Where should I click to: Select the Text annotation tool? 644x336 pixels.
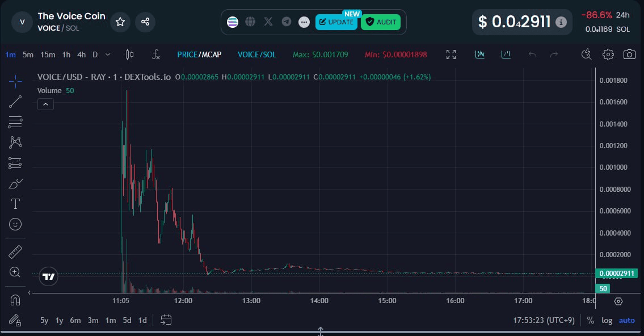pyautogui.click(x=15, y=204)
